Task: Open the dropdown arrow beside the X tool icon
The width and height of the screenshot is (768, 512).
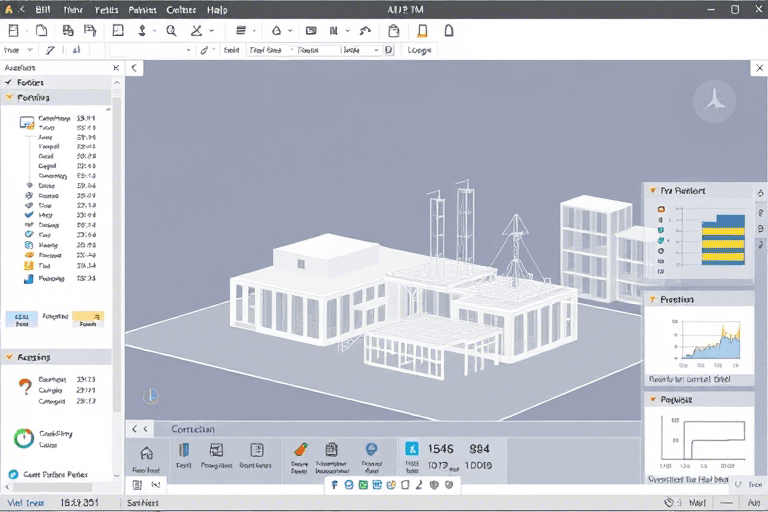Action: pos(212,31)
